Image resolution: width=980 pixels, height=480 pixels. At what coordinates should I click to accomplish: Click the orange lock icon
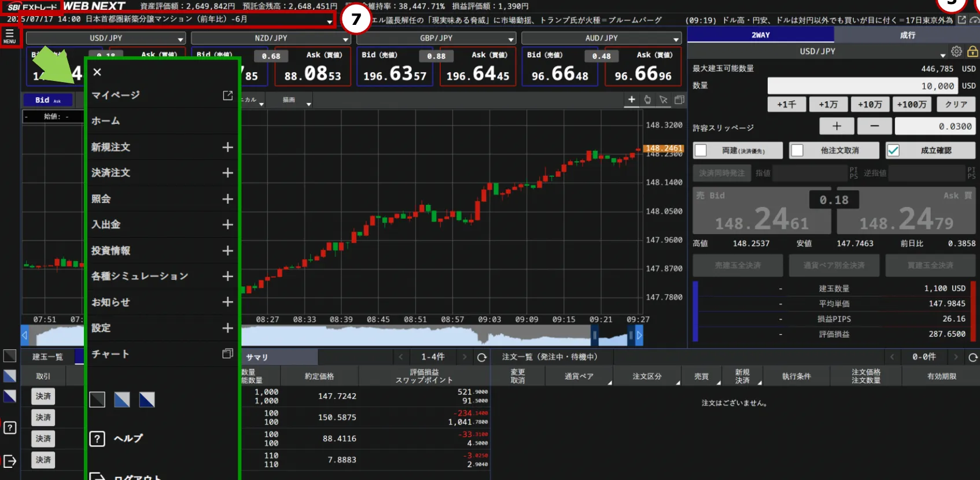click(972, 51)
